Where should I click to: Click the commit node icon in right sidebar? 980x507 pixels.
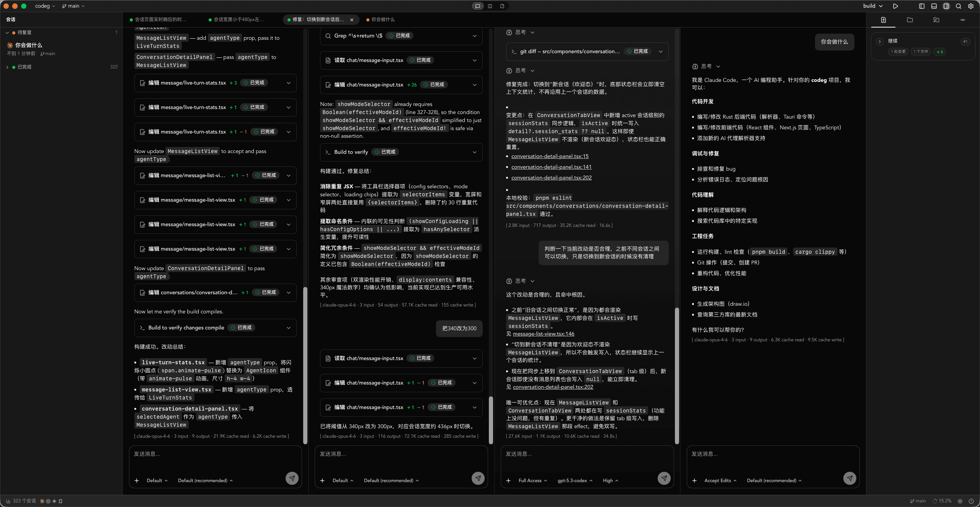click(x=963, y=20)
